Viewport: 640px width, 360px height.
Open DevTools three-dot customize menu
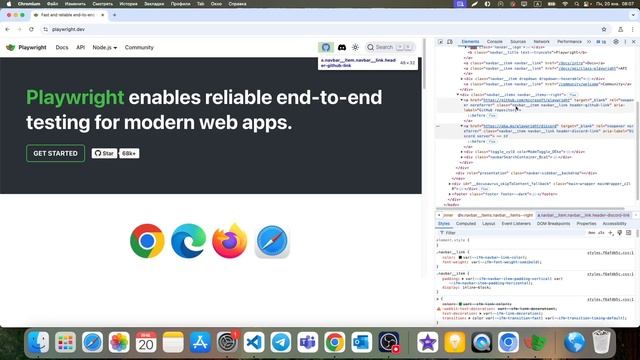pyautogui.click(x=625, y=42)
